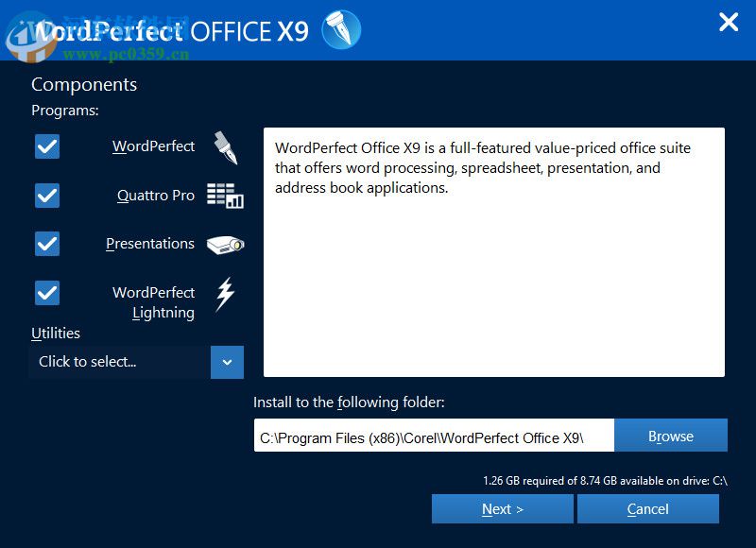Click the Presentations projector icon
Screen dimensions: 756x548
225,243
